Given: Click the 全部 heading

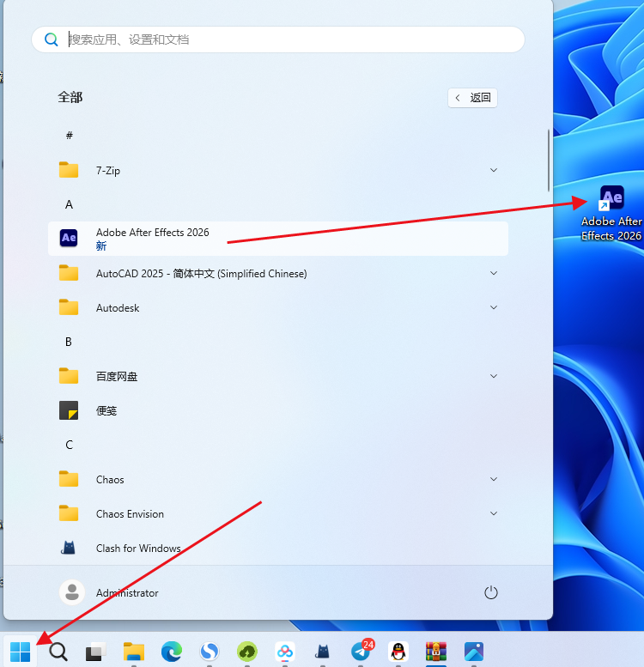Looking at the screenshot, I should tap(70, 97).
